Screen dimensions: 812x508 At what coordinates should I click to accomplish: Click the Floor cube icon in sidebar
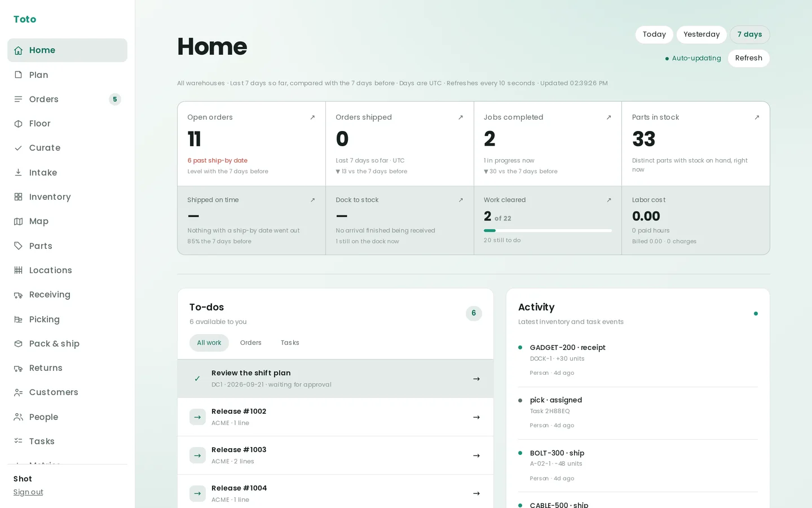(18, 124)
